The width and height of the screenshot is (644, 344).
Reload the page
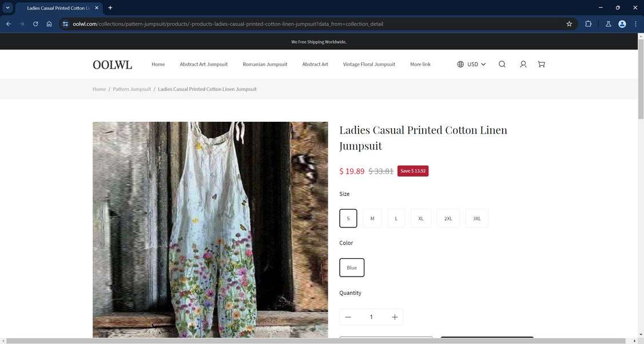coord(35,23)
